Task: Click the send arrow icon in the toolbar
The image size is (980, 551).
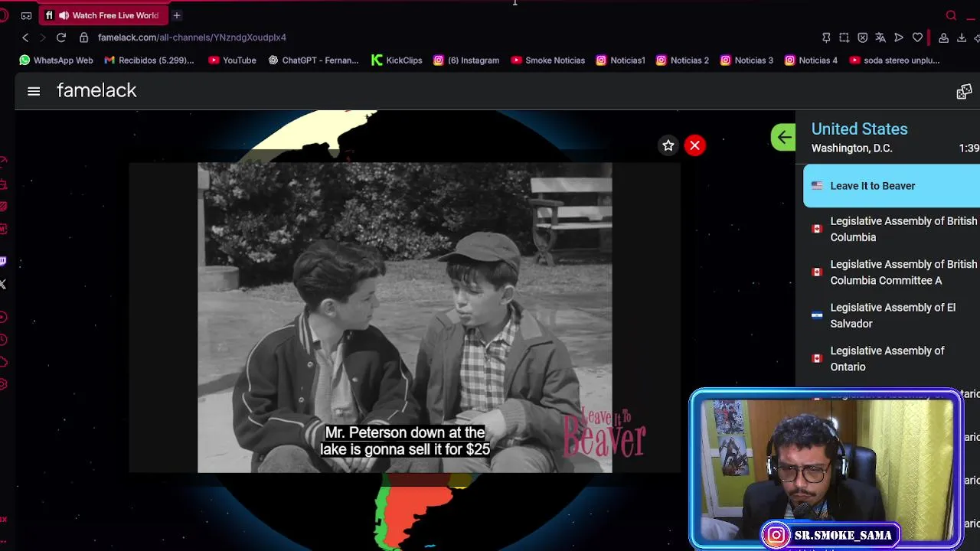Action: 899,37
